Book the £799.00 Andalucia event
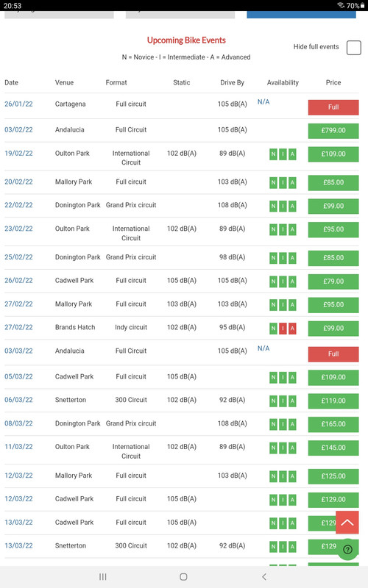The image size is (368, 588). click(x=333, y=131)
